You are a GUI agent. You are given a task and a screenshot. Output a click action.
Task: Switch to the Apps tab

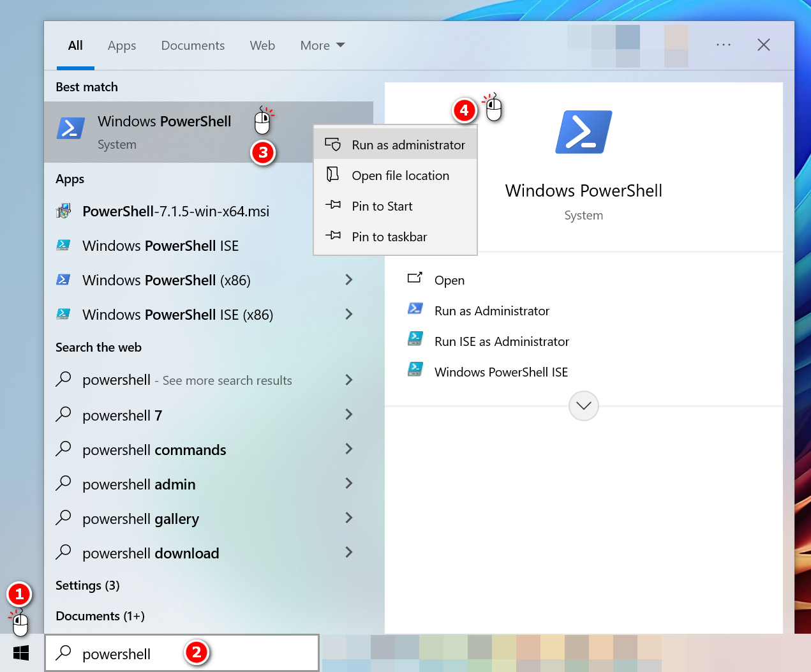pyautogui.click(x=121, y=45)
